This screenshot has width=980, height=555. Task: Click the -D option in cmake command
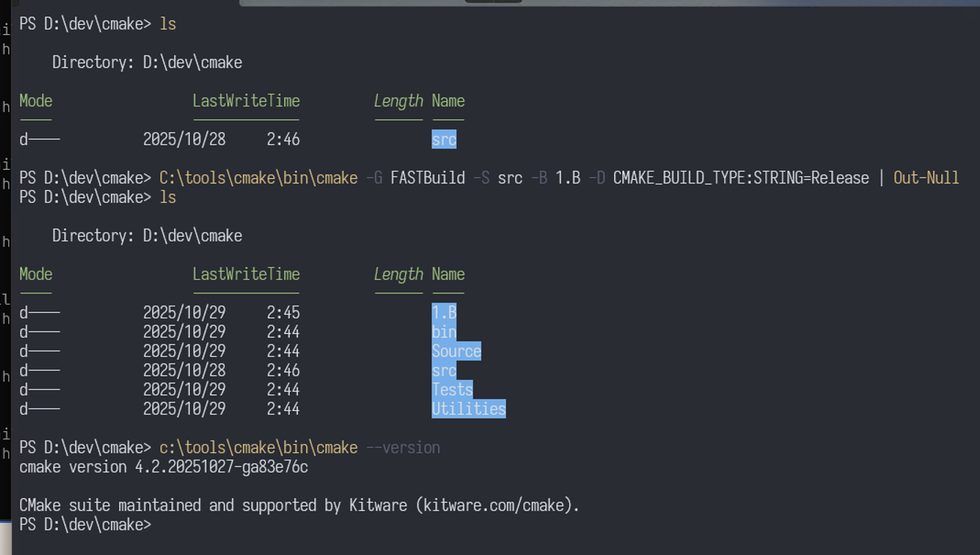[597, 178]
